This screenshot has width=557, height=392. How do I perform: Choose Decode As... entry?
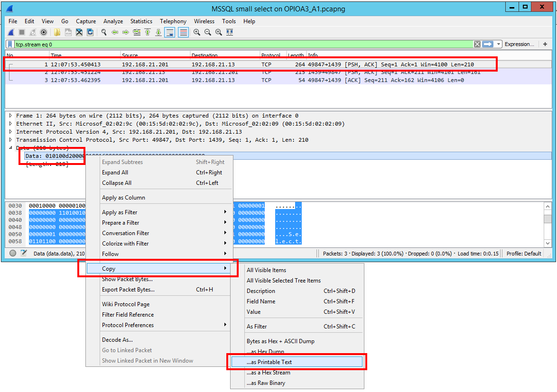point(159,340)
